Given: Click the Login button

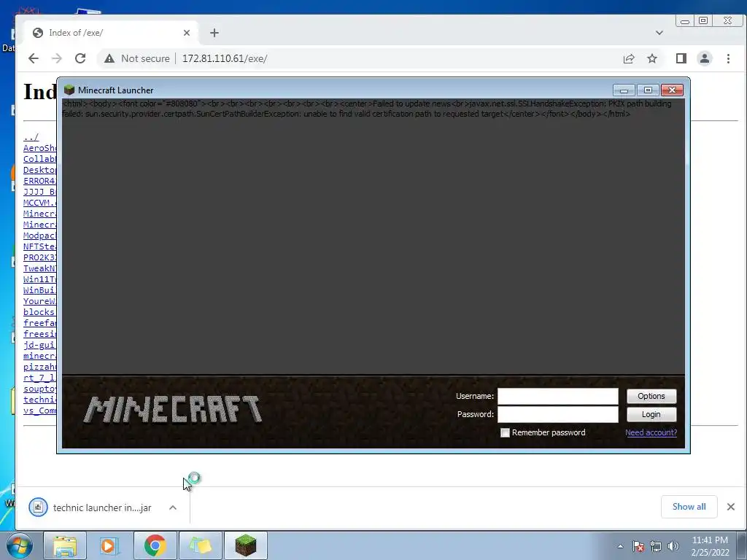Looking at the screenshot, I should tap(651, 414).
